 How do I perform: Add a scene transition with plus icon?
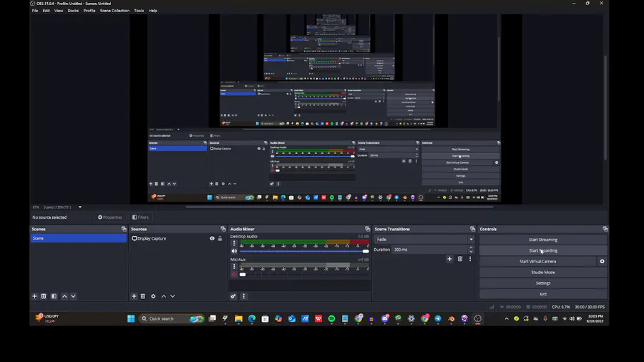449,259
